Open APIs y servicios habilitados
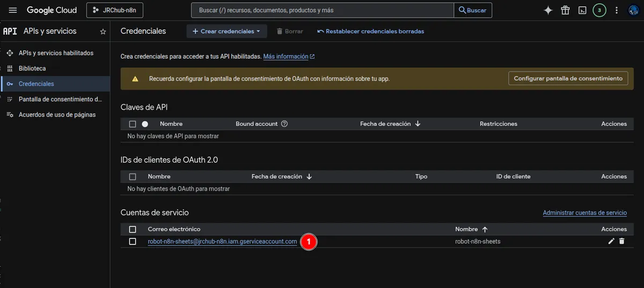 [x=56, y=53]
